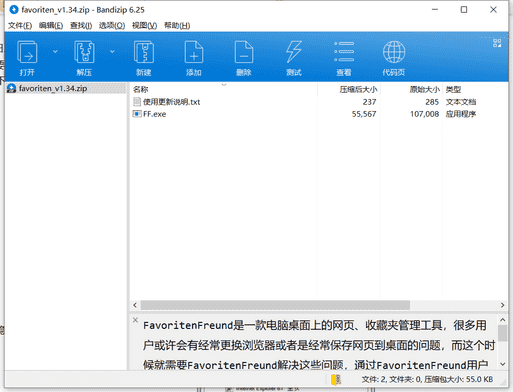
Task: Click the horizontal scrollbar thumb in file list
Action: [275, 305]
